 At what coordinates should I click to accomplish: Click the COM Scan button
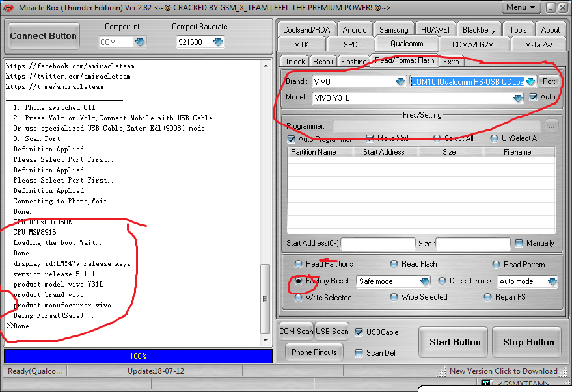[296, 331]
